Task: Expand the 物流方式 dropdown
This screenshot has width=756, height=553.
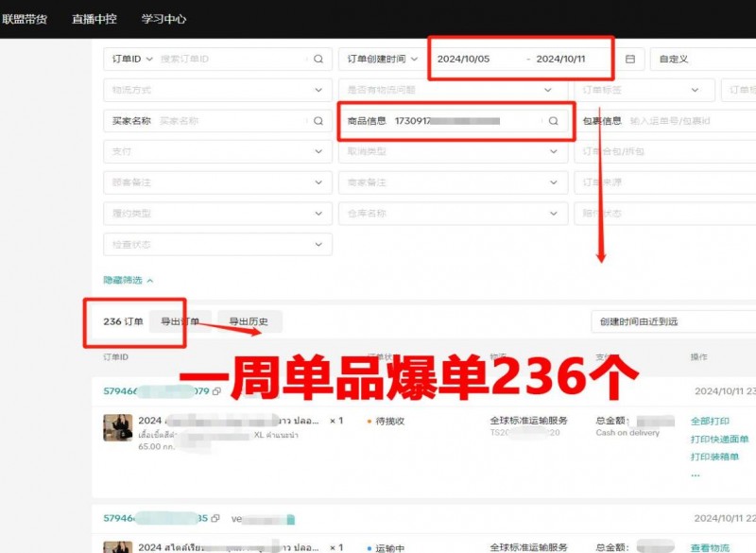Action: pyautogui.click(x=216, y=90)
